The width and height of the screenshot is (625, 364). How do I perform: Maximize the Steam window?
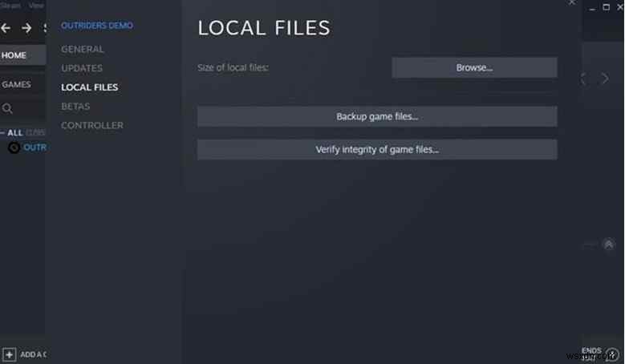pos(606,7)
